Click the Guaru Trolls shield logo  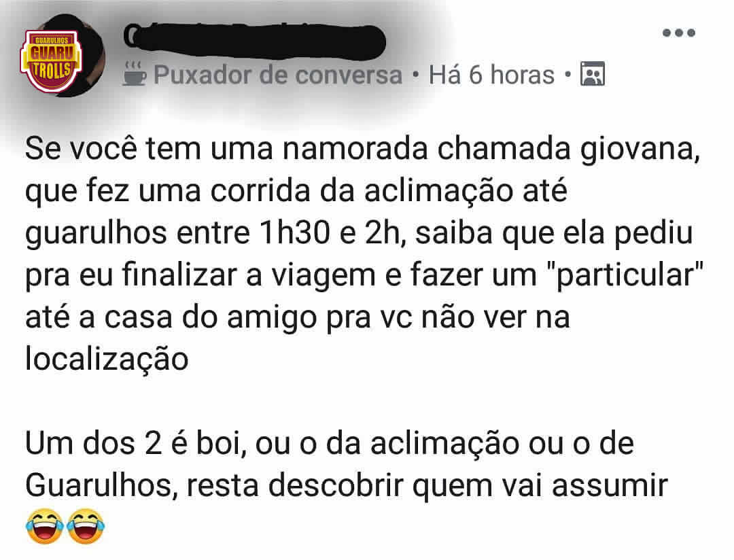coord(52,61)
